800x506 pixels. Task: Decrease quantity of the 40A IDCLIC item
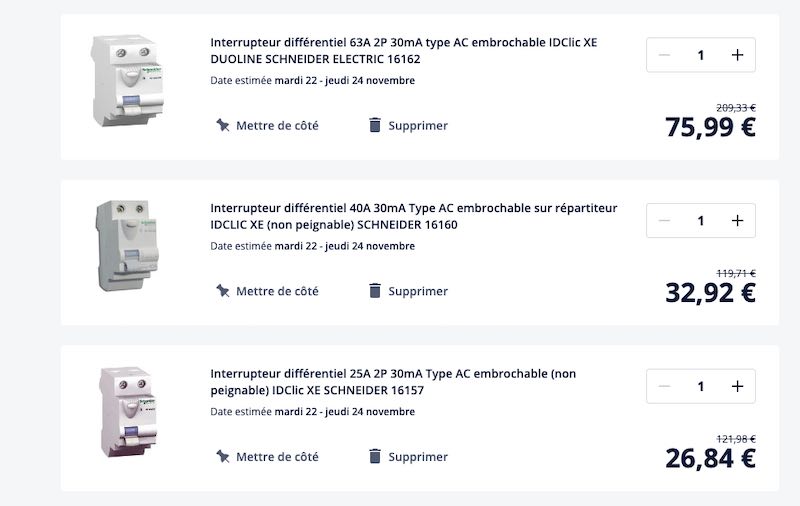coord(664,220)
